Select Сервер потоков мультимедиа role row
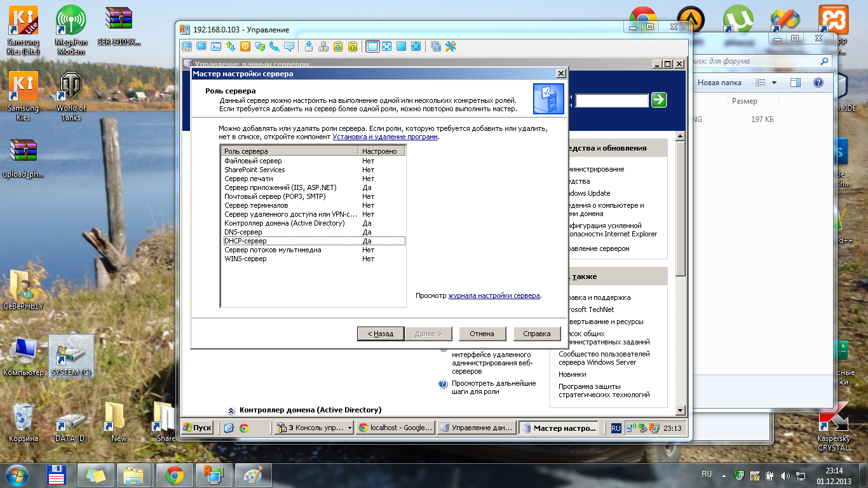The width and height of the screenshot is (868, 488). 313,250
